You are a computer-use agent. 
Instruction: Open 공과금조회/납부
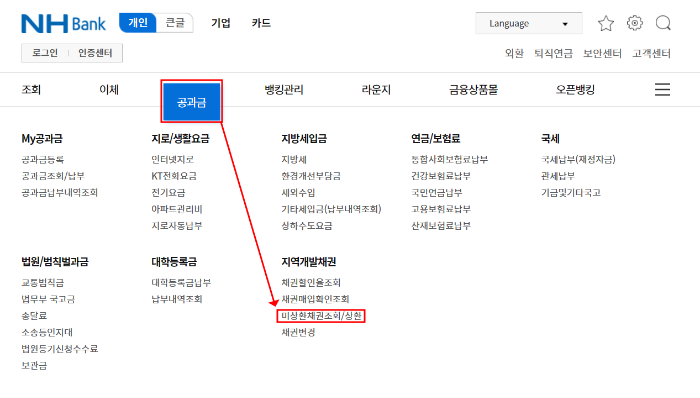click(53, 176)
